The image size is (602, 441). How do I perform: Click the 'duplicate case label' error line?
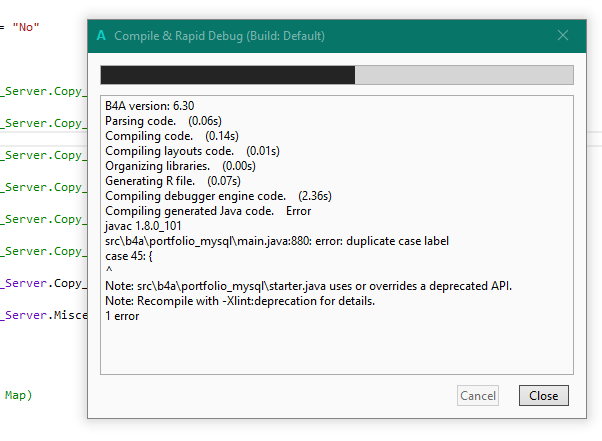[x=277, y=241]
